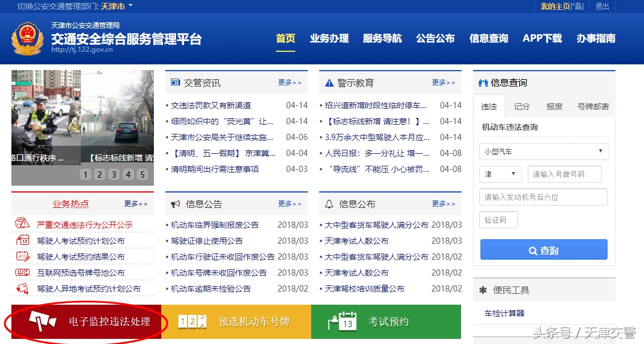Click the 警示教育 warning triangle icon
This screenshot has height=344, width=644.
328,82
